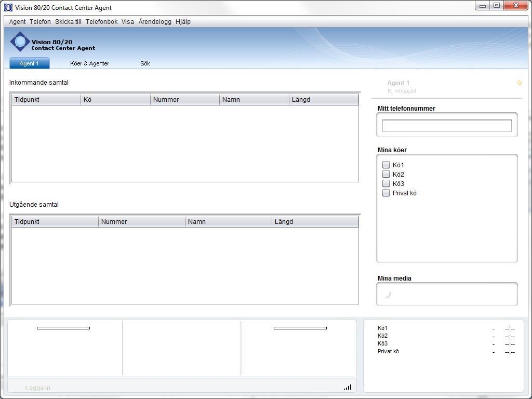
Task: Click the phone media icon under Mina media
Action: tap(389, 295)
